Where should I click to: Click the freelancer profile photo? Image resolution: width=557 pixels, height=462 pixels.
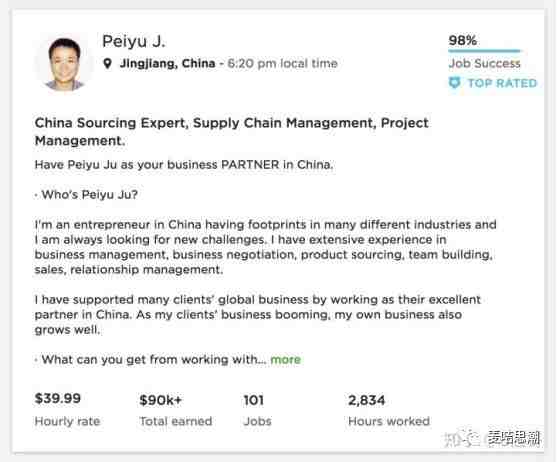click(65, 63)
